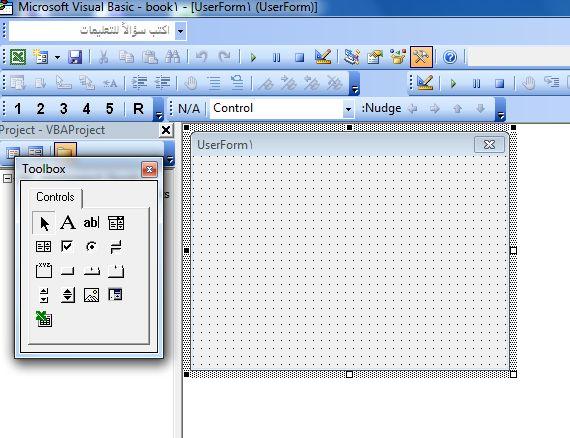The image size is (570, 438).
Task: Select the SpinButton control in Toolbox
Action: coord(68,295)
